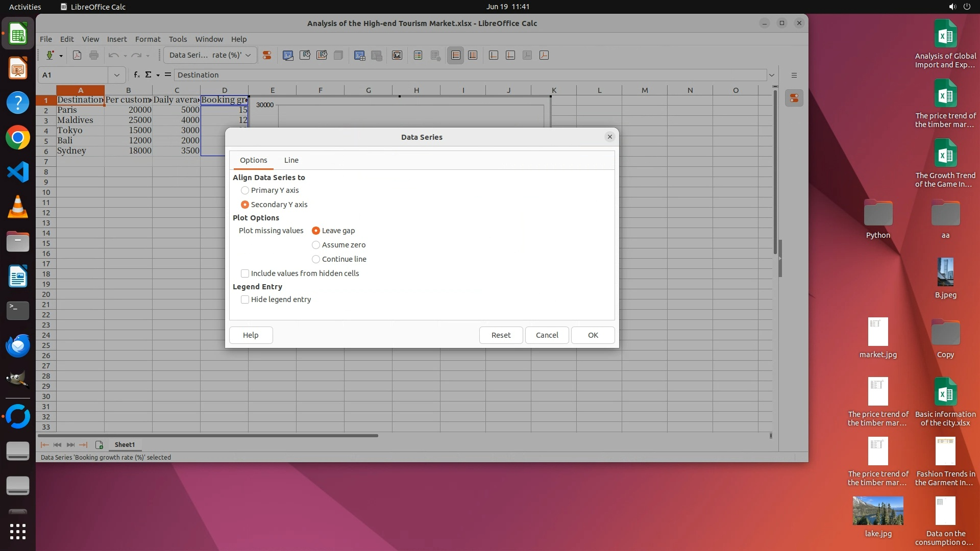Choose Assume zero for missing values
The height and width of the screenshot is (551, 980).
pos(316,245)
